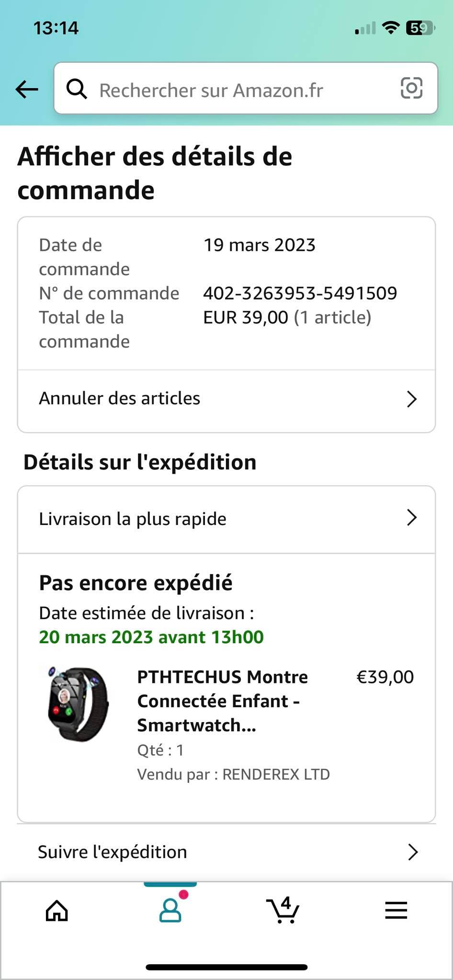Image resolution: width=453 pixels, height=980 pixels.
Task: Tap the Wi-Fi status icon
Action: 391,28
